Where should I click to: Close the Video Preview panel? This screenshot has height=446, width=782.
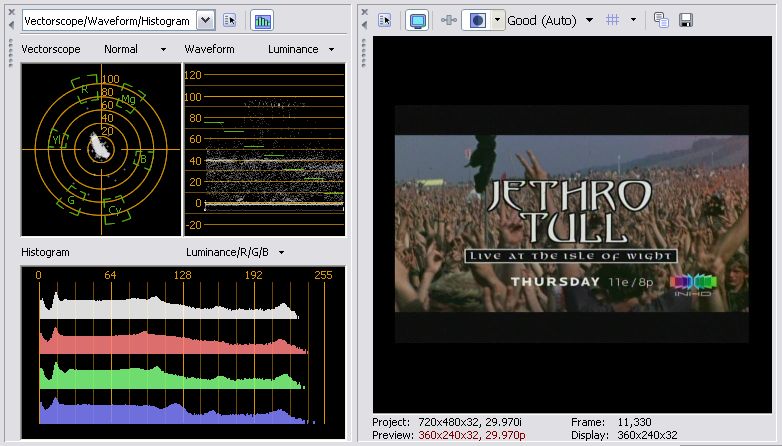pyautogui.click(x=365, y=12)
